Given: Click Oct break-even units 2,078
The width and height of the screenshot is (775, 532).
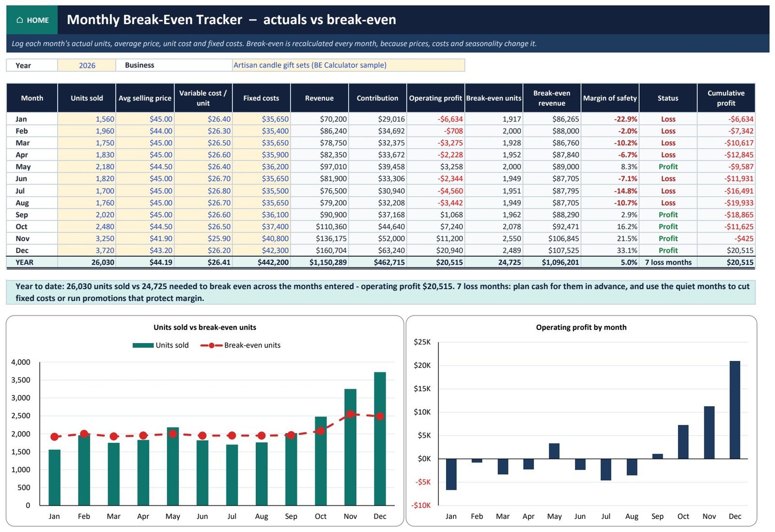Looking at the screenshot, I should (x=494, y=227).
